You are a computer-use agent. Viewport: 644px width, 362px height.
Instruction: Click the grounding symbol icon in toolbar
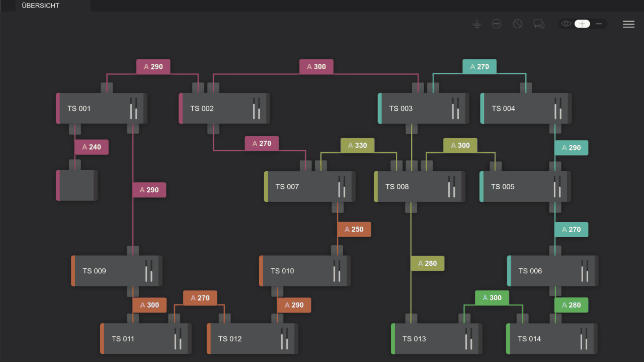477,24
